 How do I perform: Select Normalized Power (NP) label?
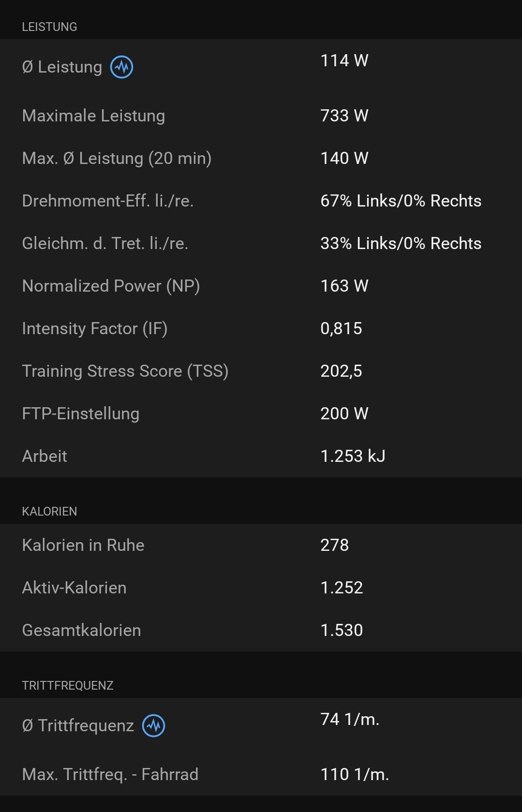coord(111,286)
